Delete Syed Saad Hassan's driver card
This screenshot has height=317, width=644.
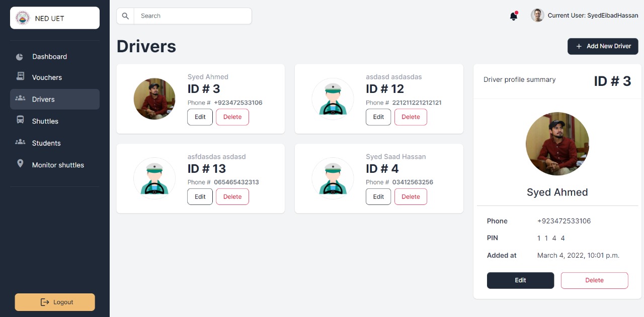pyautogui.click(x=411, y=197)
